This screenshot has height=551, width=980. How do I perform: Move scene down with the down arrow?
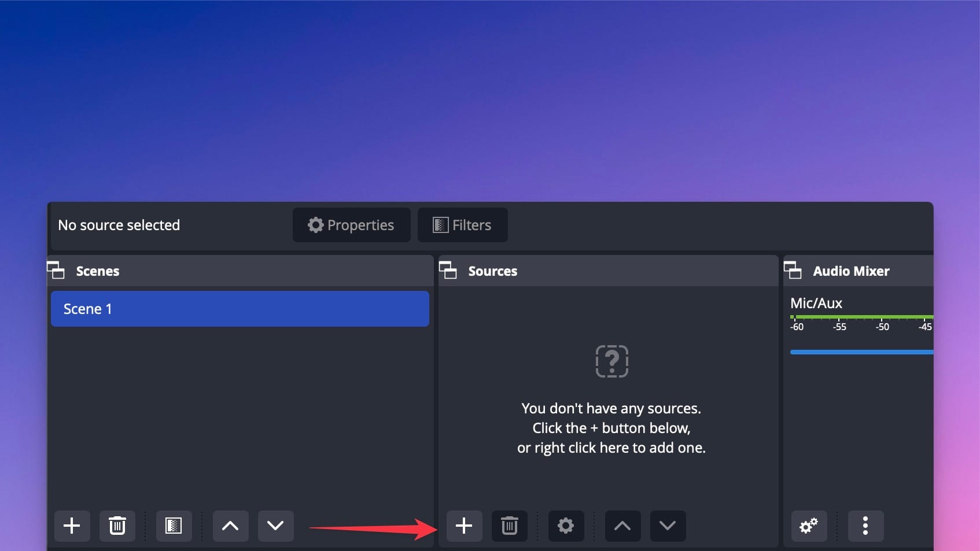[275, 526]
